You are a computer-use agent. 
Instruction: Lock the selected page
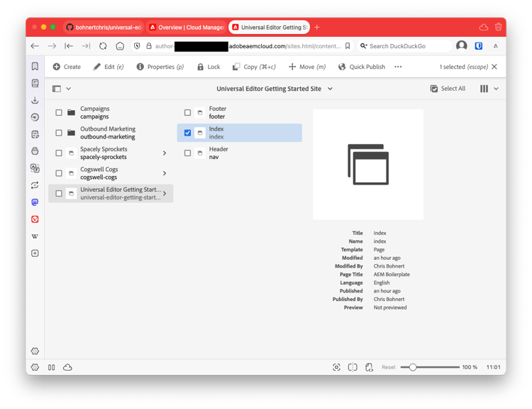[x=209, y=67]
